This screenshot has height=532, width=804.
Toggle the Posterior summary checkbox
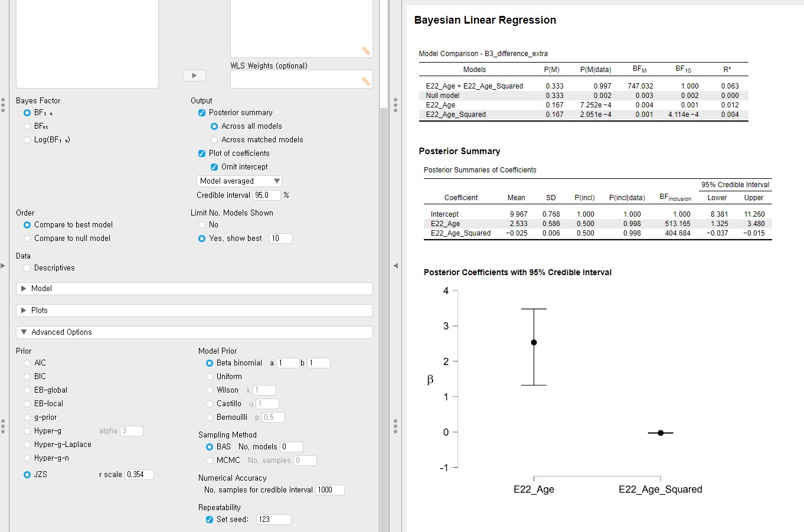(x=202, y=113)
